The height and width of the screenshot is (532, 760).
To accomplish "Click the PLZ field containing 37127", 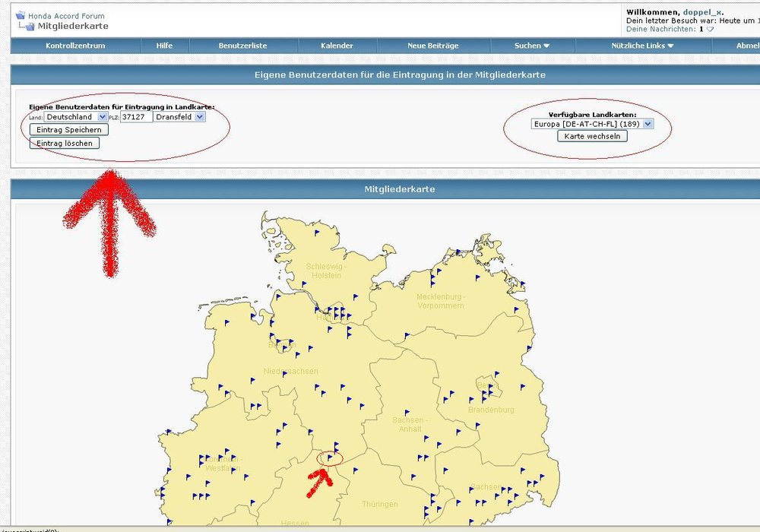I will tap(136, 117).
